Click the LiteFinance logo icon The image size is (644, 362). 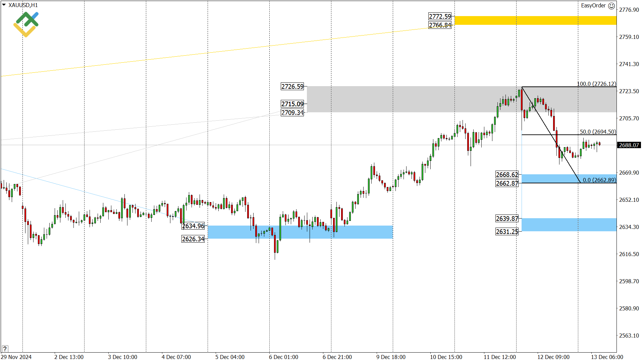(26, 24)
